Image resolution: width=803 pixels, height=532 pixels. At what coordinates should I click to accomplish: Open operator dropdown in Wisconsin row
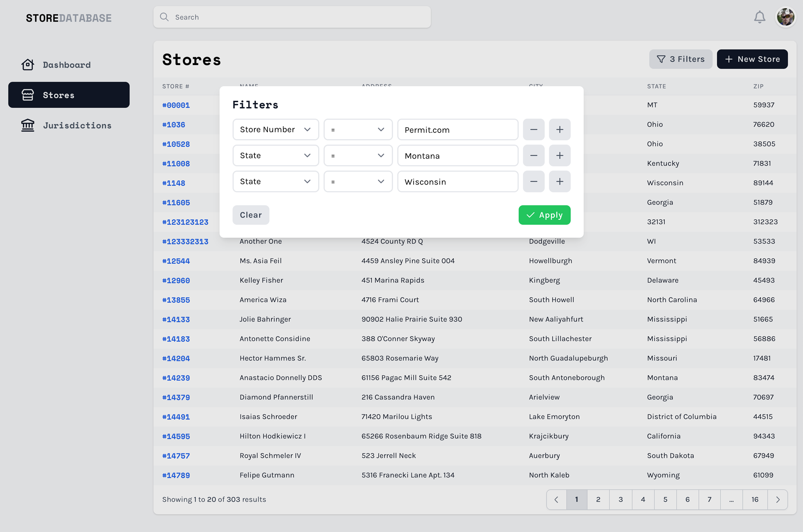358,181
